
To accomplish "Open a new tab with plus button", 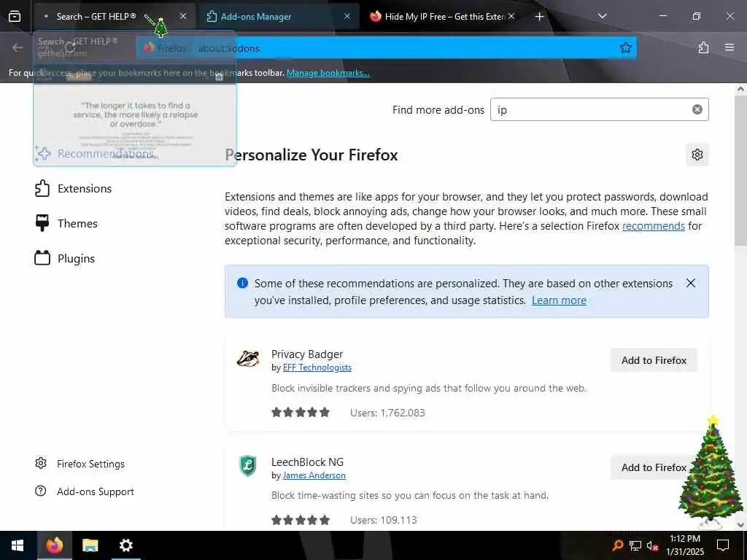I will (539, 17).
